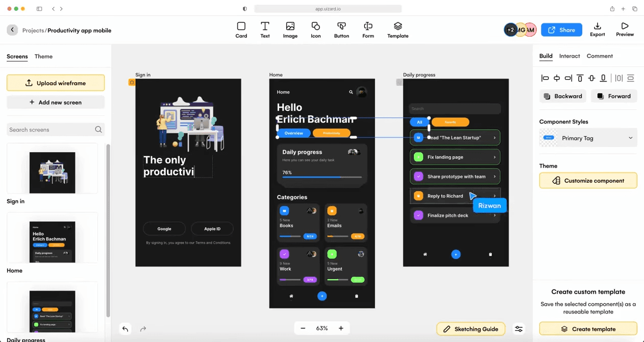Select the Home screen thumbnail
This screenshot has width=644, height=342.
coord(52,238)
